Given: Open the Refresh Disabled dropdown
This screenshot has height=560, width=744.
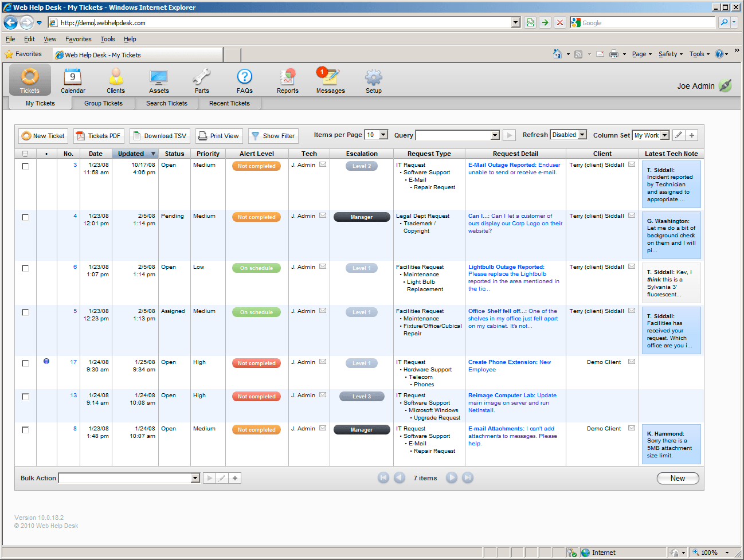Looking at the screenshot, I should click(582, 135).
